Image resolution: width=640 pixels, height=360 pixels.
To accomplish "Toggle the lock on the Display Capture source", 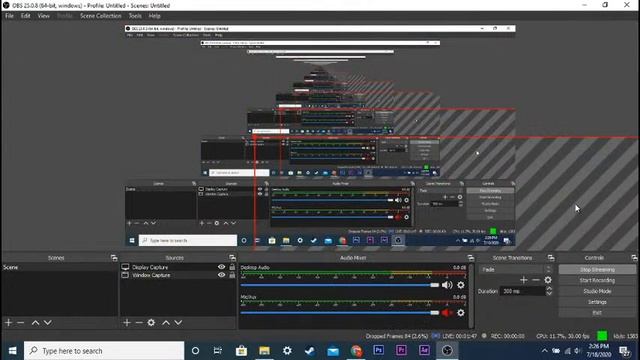I will [x=232, y=267].
